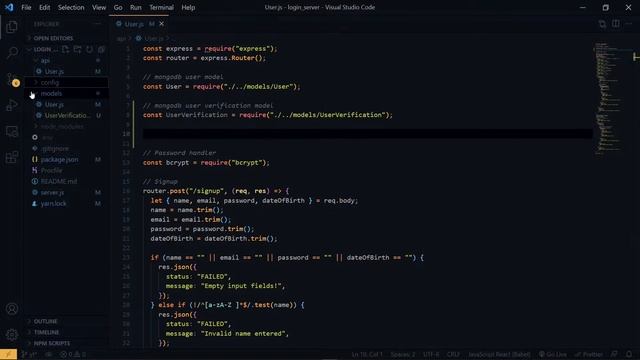
Task: Click Ln Col cursor position in status bar
Action: (x=367, y=354)
